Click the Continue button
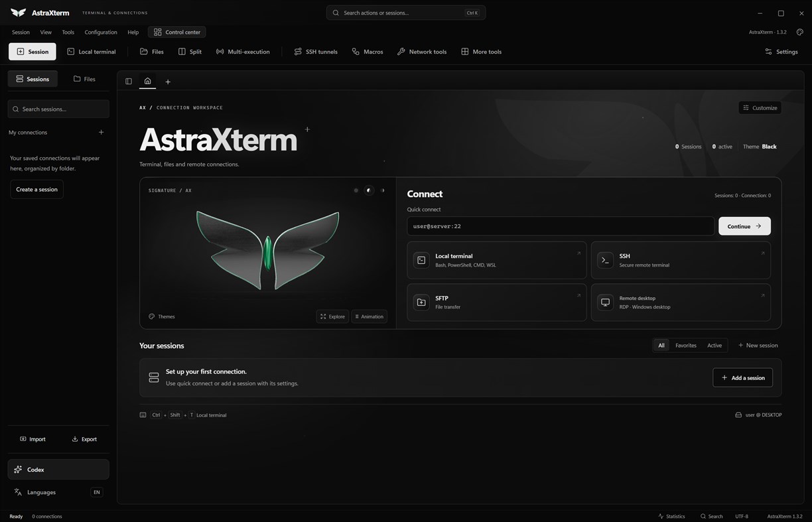 pyautogui.click(x=744, y=226)
